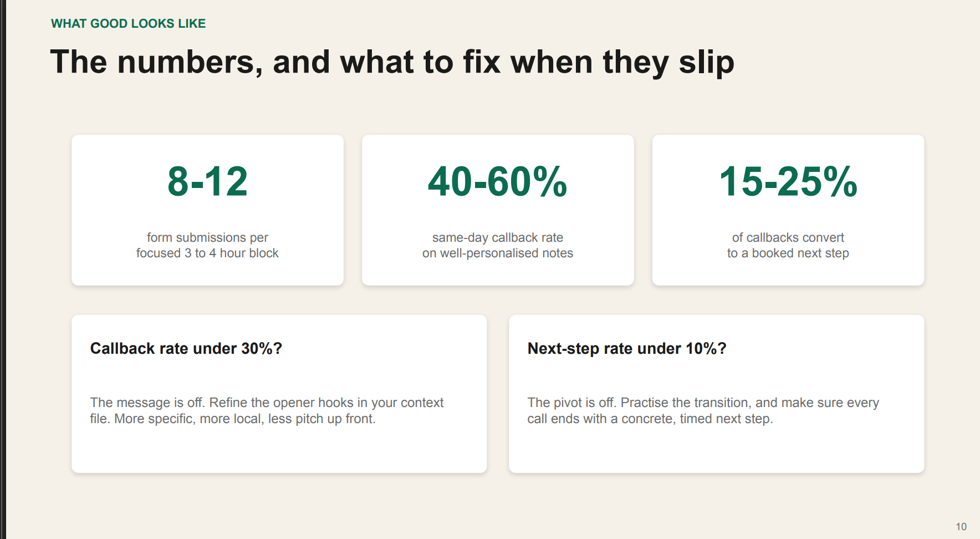Select the Next-step rate under 10%? heading
Screen dimensions: 980x539
(627, 348)
